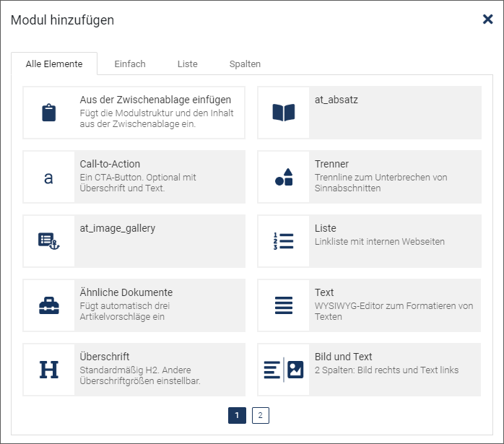Image resolution: width=504 pixels, height=444 pixels.
Task: Open the Liste tab
Action: click(188, 64)
